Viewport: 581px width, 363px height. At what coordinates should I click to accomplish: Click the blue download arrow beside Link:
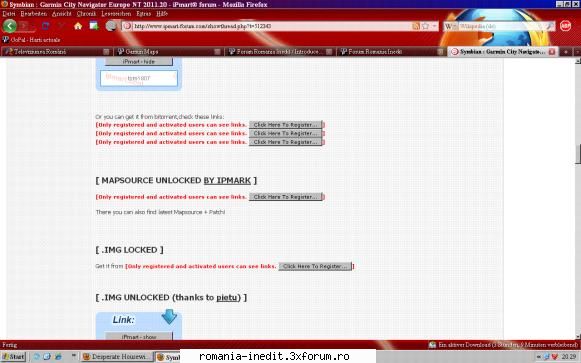[169, 317]
